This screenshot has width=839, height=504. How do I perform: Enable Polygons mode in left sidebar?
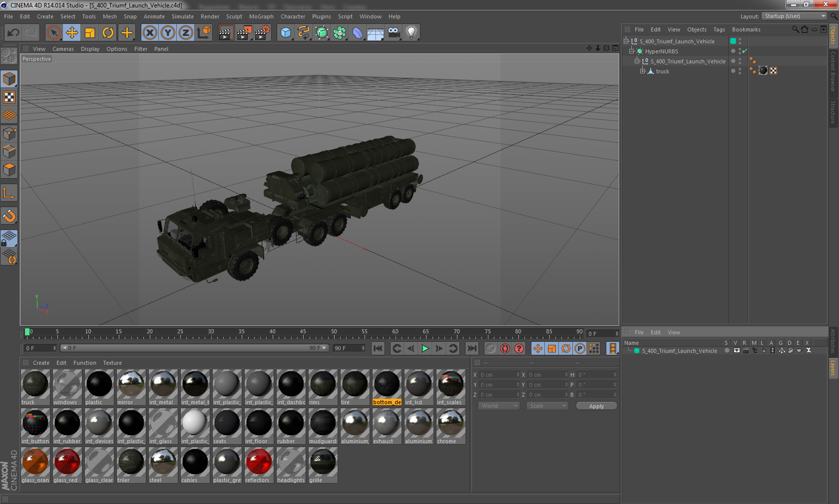coord(9,170)
